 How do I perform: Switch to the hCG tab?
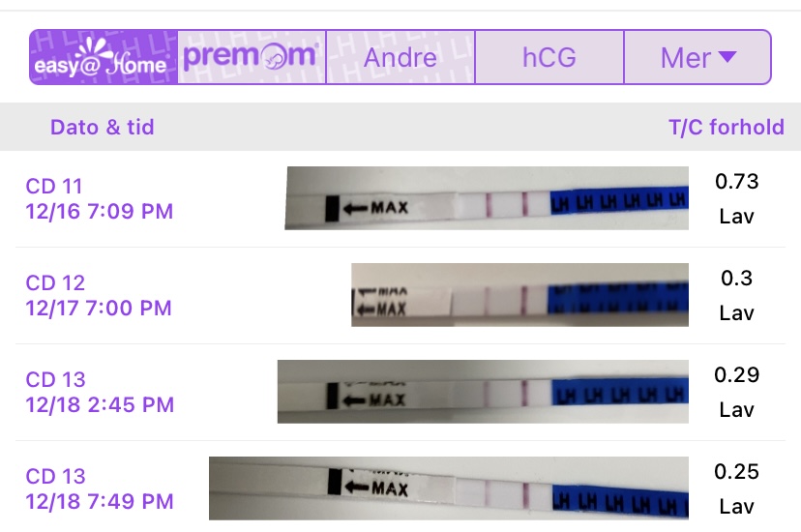pyautogui.click(x=549, y=57)
